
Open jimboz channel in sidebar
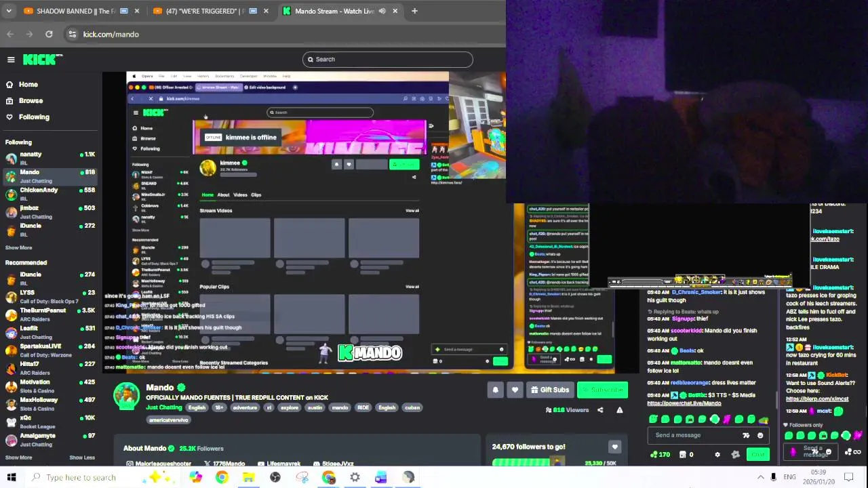tap(50, 211)
